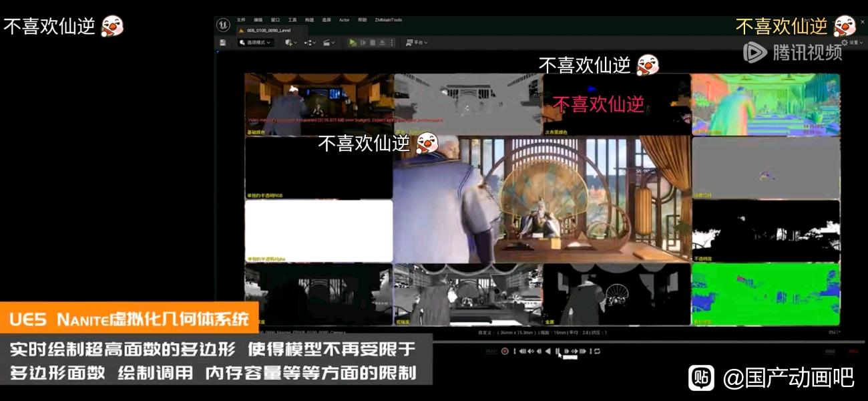Image resolution: width=868 pixels, height=401 pixels.
Task: Toggle loop playback icon
Action: coord(598,351)
